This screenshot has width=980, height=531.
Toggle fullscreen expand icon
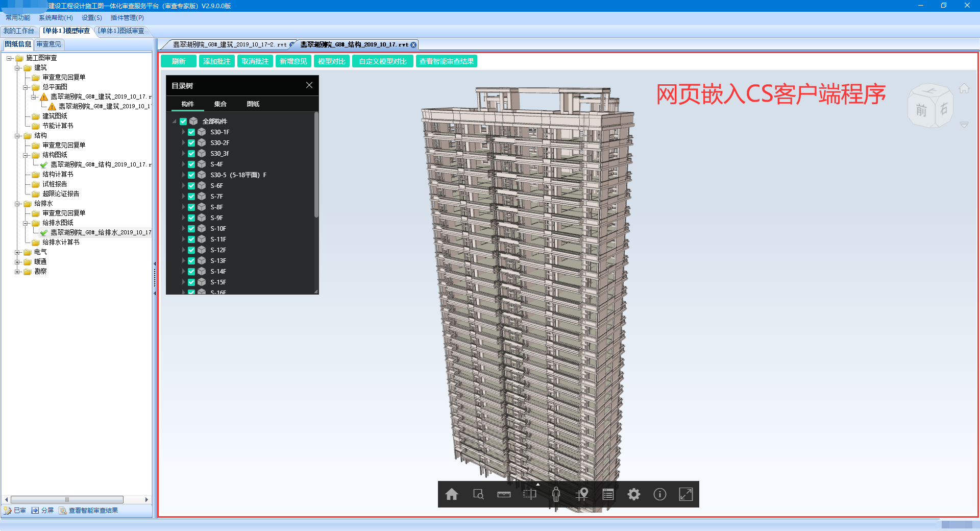[x=685, y=494]
